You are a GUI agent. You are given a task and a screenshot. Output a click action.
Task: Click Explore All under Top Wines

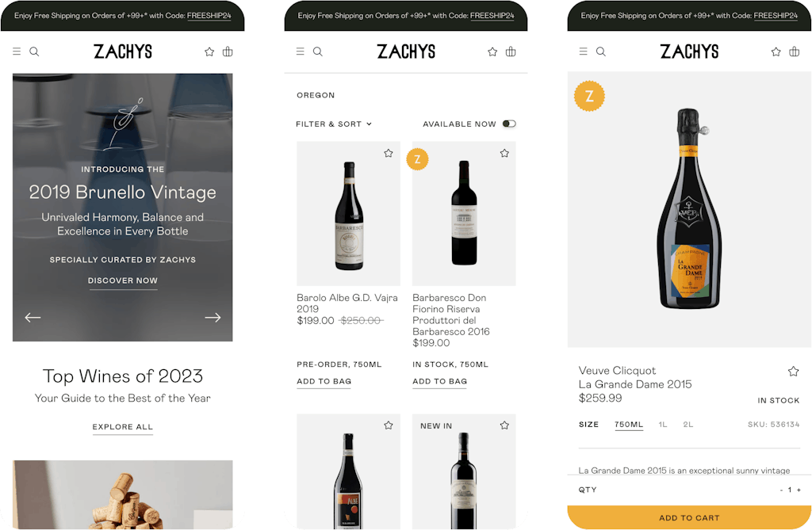pyautogui.click(x=123, y=427)
